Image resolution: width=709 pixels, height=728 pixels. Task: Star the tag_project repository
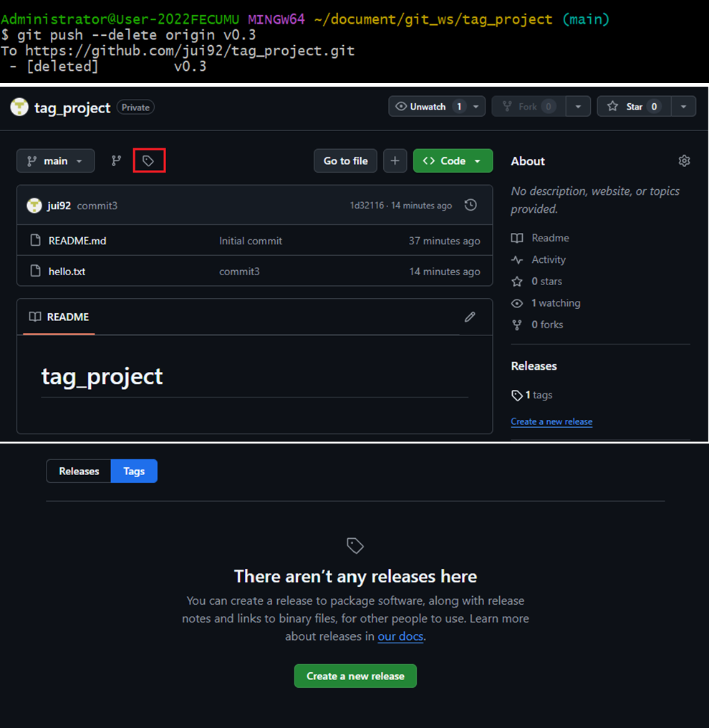[634, 106]
